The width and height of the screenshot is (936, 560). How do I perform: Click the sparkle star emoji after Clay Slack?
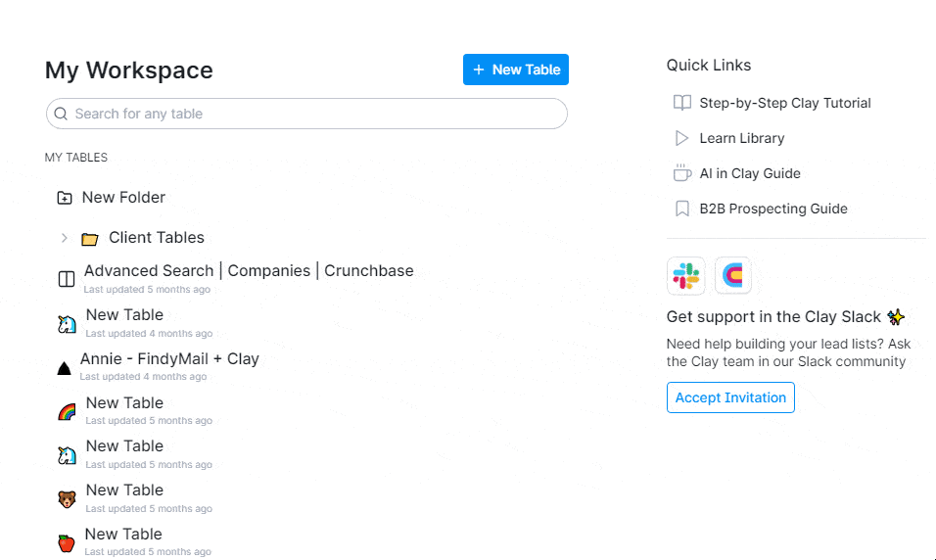(x=896, y=317)
